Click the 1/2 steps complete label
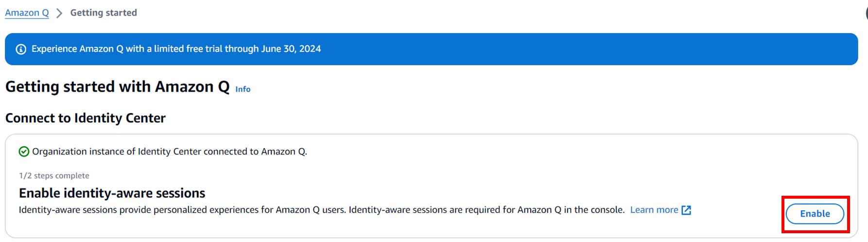The image size is (868, 242). (54, 176)
